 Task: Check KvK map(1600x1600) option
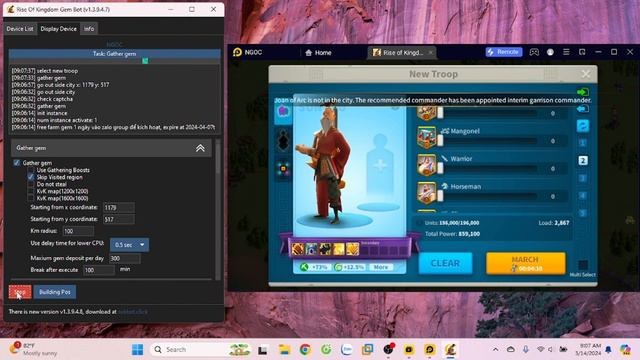tap(31, 198)
